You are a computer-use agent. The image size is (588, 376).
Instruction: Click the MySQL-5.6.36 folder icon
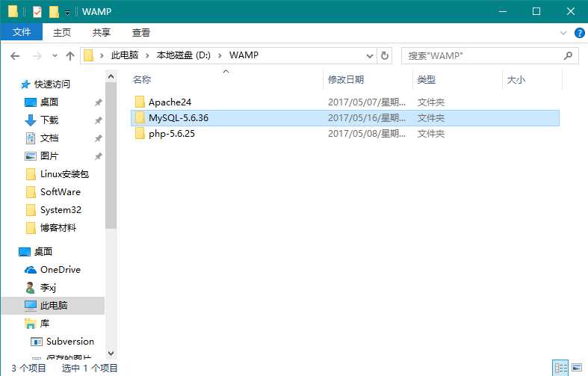pyautogui.click(x=140, y=117)
